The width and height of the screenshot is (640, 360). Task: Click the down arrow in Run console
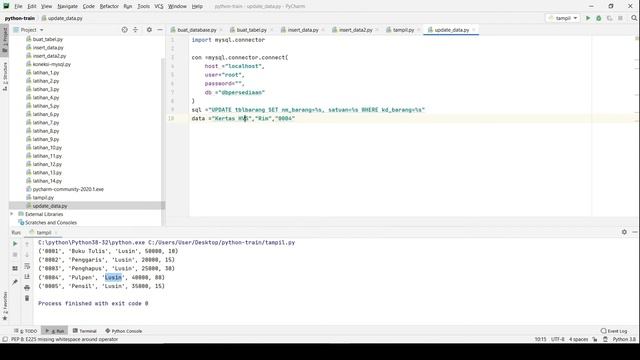tap(27, 255)
